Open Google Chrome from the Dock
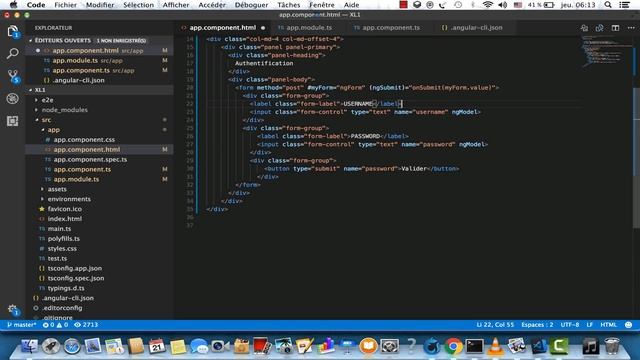Viewport: 640px width, 360px height. click(x=453, y=346)
